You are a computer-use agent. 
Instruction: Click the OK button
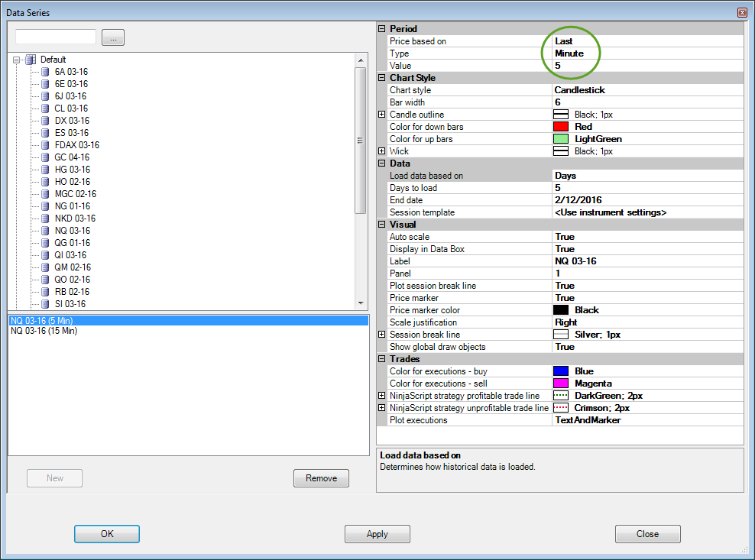pyautogui.click(x=107, y=534)
